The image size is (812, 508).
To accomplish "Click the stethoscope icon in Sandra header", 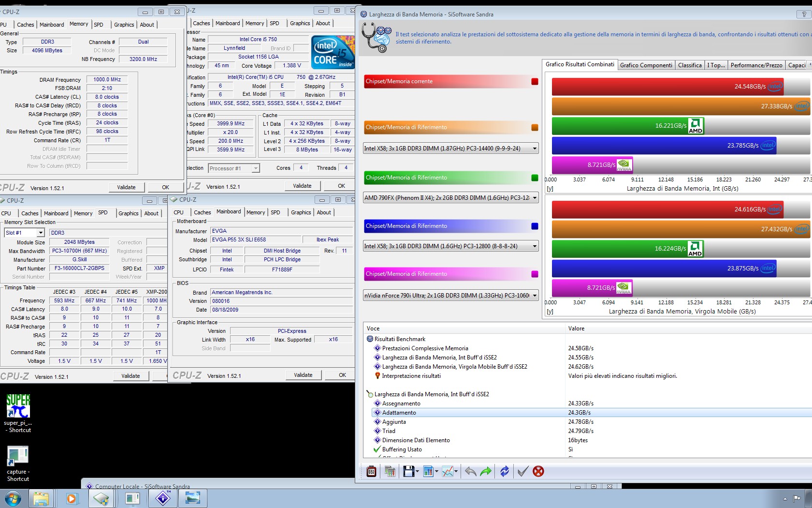I will click(x=376, y=38).
